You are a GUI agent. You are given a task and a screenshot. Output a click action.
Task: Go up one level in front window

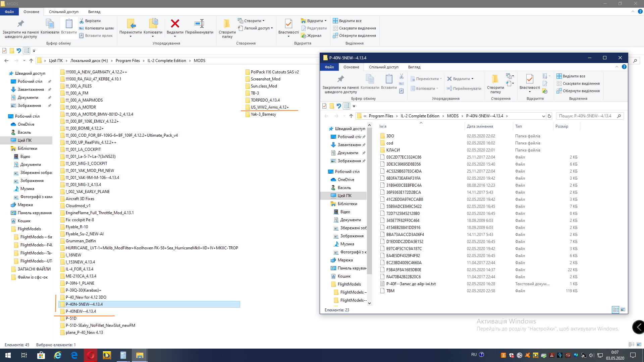click(x=351, y=116)
